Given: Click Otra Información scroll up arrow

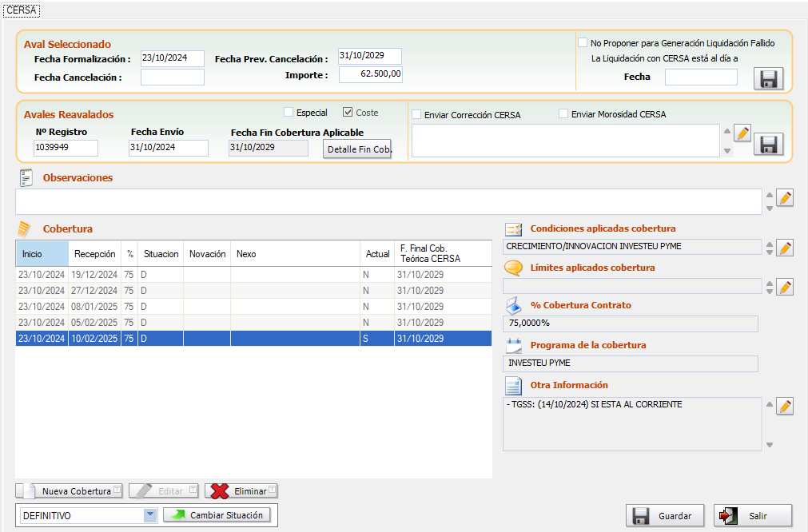Looking at the screenshot, I should (x=770, y=404).
